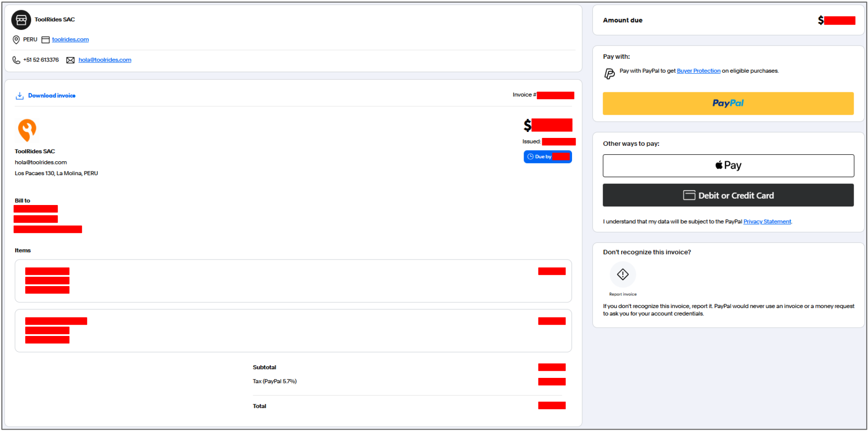The width and height of the screenshot is (868, 431).
Task: Click the phone number +51 52 613376
Action: pos(41,60)
